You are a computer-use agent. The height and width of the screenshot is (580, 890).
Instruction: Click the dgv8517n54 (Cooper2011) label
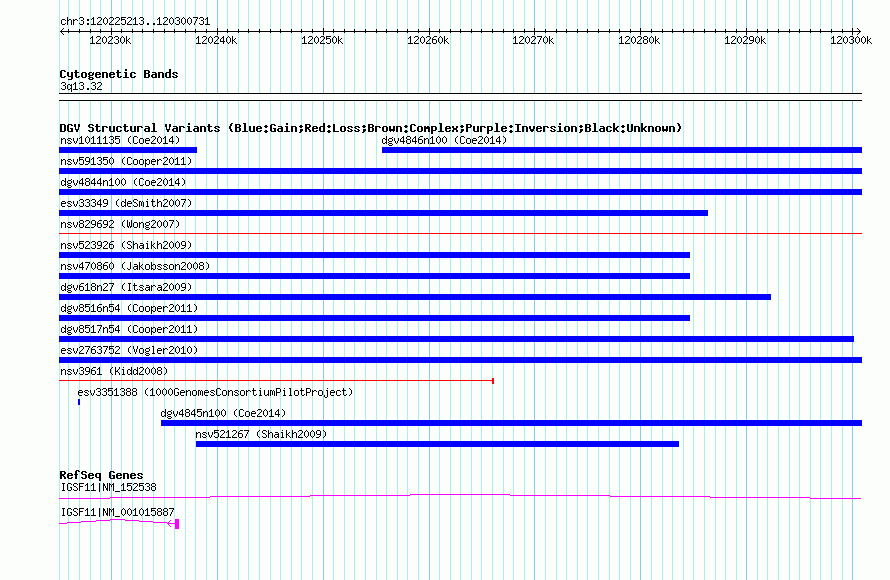[129, 329]
